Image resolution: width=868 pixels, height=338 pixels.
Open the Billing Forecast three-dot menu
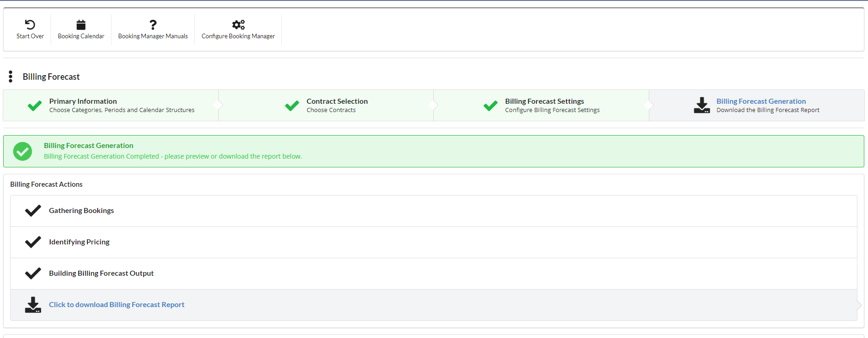point(11,77)
